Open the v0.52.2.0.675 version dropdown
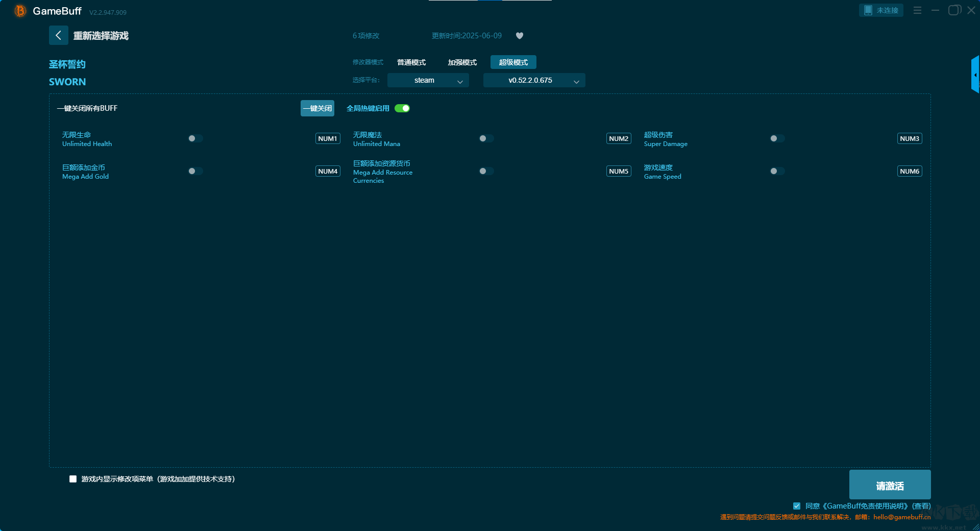980x531 pixels. [534, 80]
